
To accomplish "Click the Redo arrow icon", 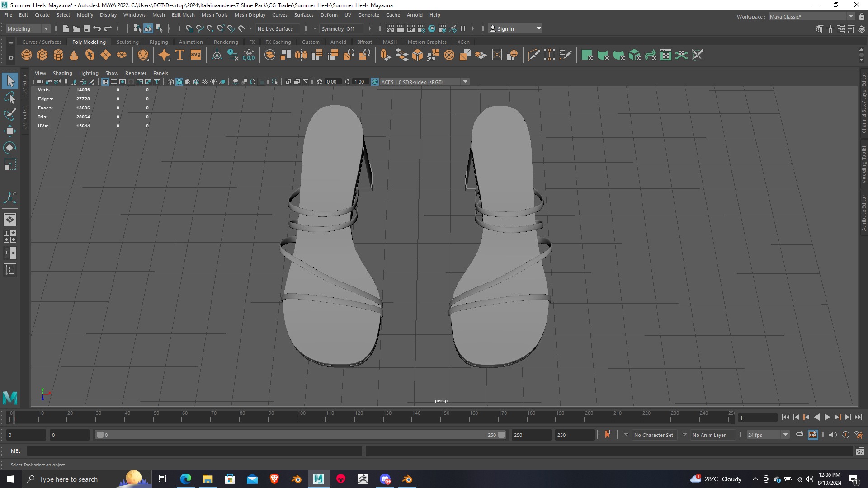I will point(108,28).
